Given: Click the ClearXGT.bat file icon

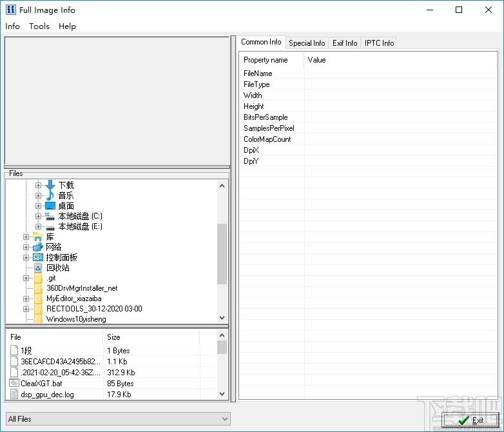Looking at the screenshot, I should pyautogui.click(x=14, y=383).
